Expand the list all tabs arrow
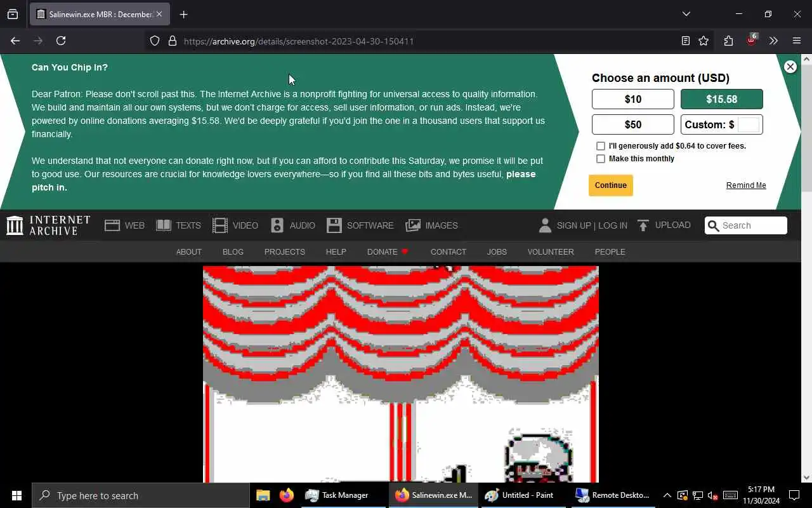 pos(686,14)
